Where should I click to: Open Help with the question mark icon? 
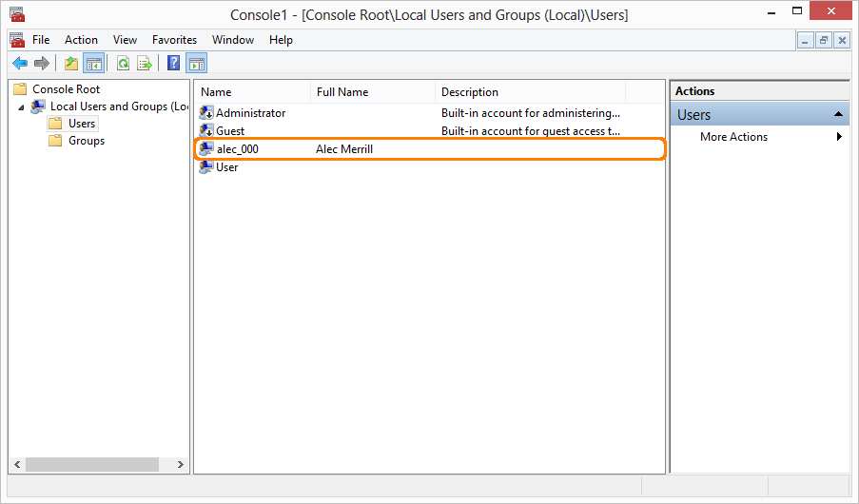coord(173,64)
